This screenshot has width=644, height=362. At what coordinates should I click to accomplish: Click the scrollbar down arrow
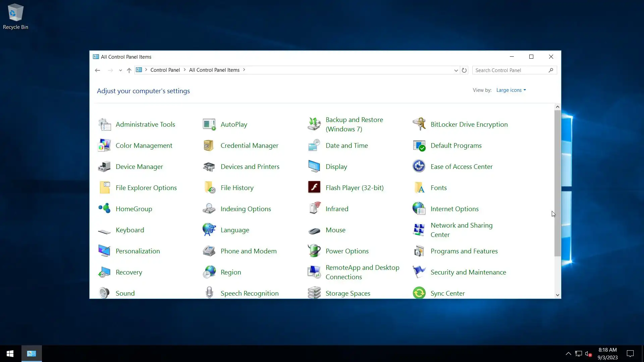tap(557, 295)
